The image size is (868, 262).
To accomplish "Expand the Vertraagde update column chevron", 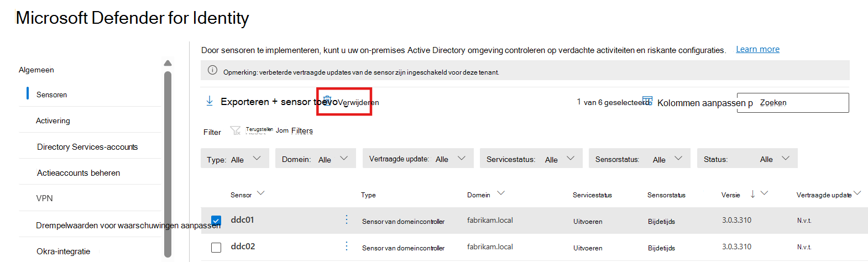I will [x=857, y=193].
